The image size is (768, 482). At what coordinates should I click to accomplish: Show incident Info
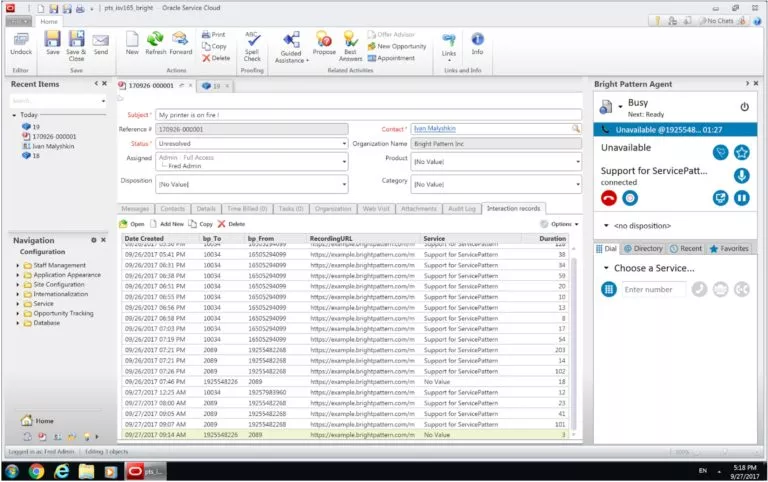(x=477, y=44)
